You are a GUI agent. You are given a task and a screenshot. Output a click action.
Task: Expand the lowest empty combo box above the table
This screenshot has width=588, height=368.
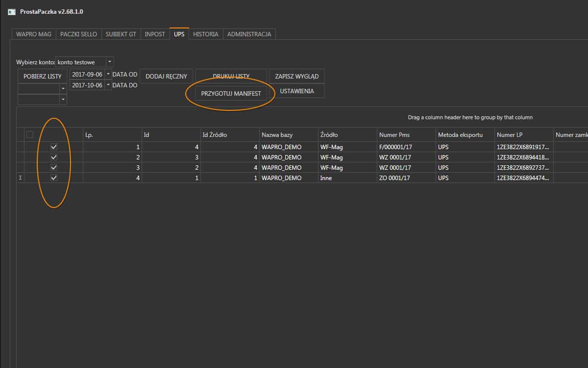point(63,99)
